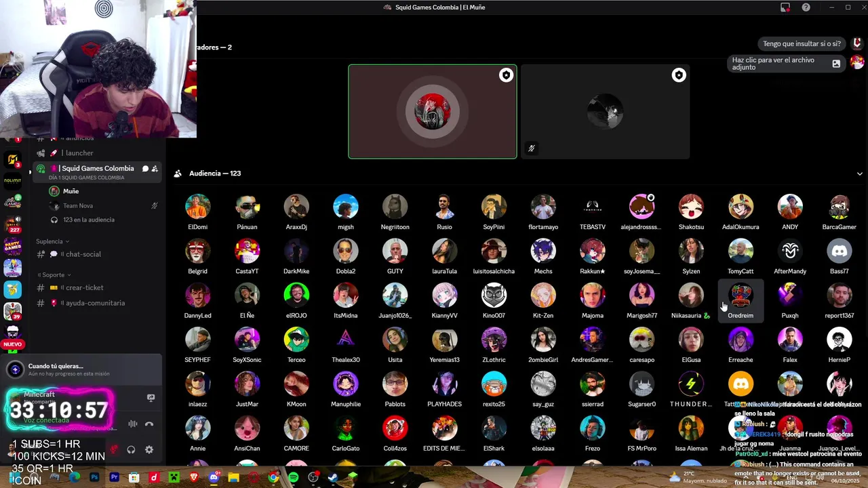Select audience member Bass77
Screen dimensions: 868x488
[x=840, y=257]
